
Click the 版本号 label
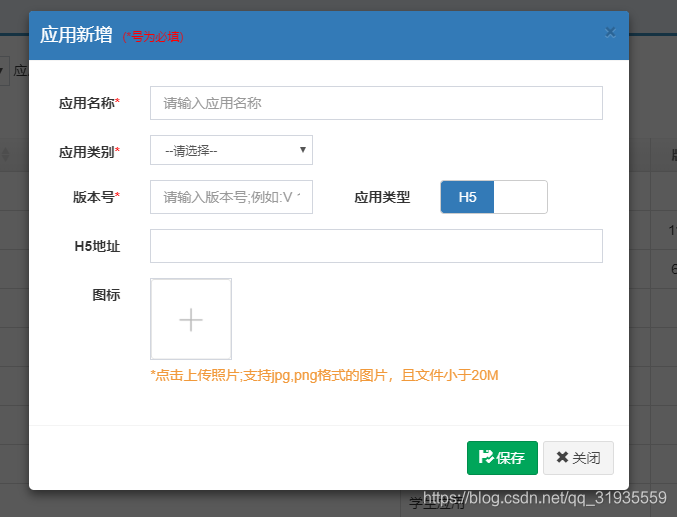click(x=96, y=197)
